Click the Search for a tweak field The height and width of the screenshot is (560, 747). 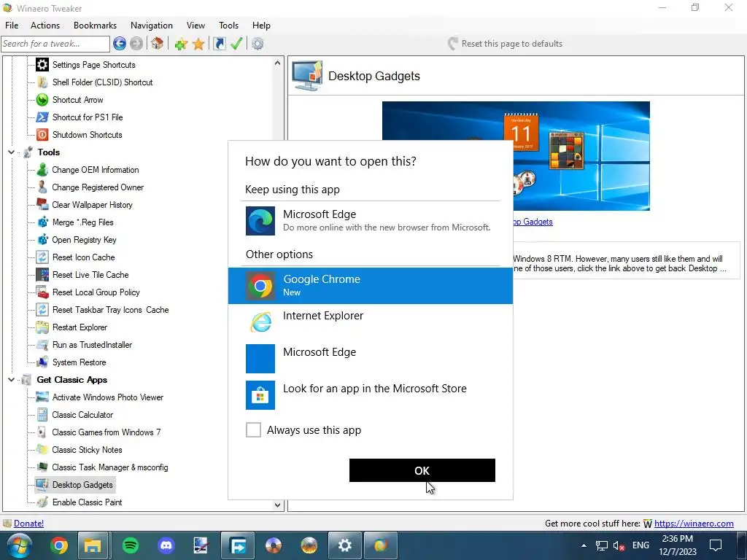point(55,44)
